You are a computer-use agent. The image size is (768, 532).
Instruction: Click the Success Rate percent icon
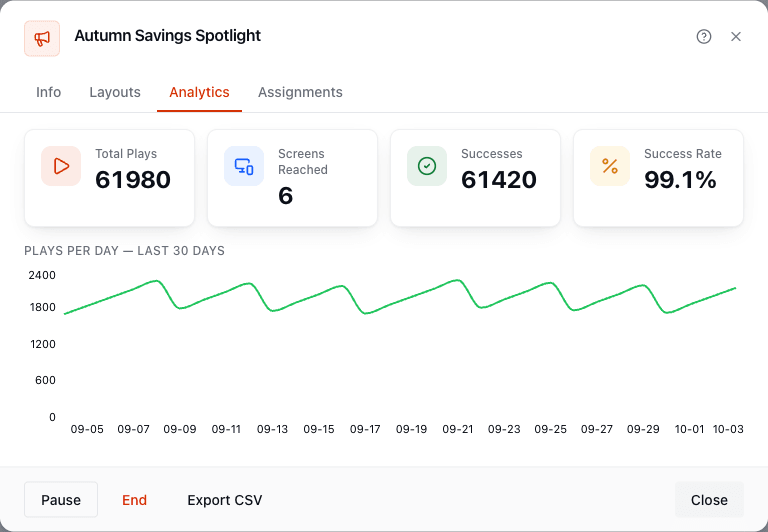[x=610, y=166]
